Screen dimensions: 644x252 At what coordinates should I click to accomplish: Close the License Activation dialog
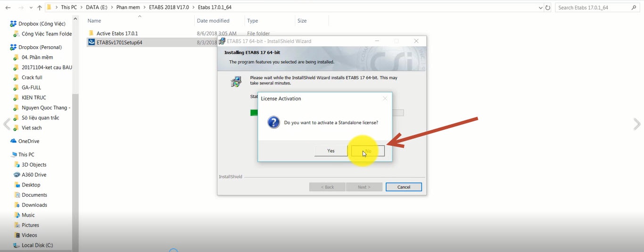(x=385, y=99)
